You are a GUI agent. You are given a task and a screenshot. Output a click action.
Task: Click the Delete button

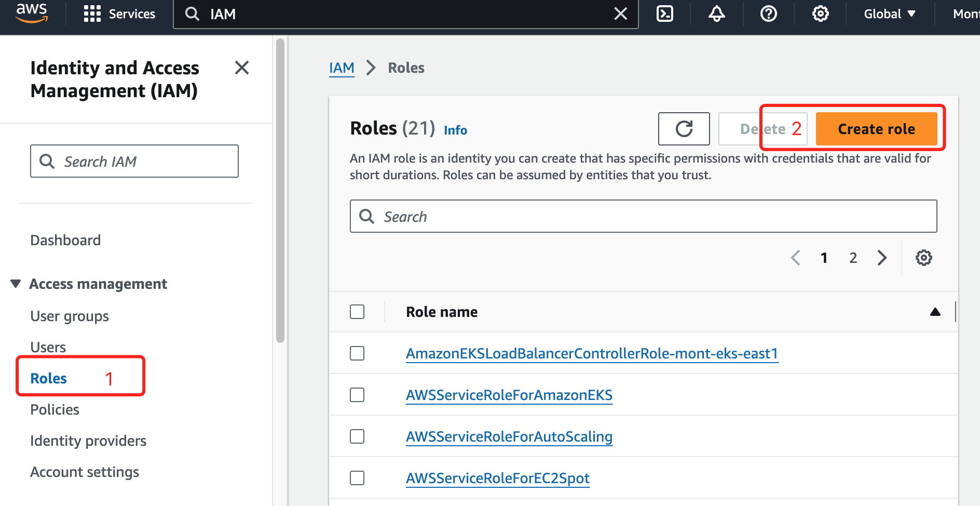(x=763, y=129)
